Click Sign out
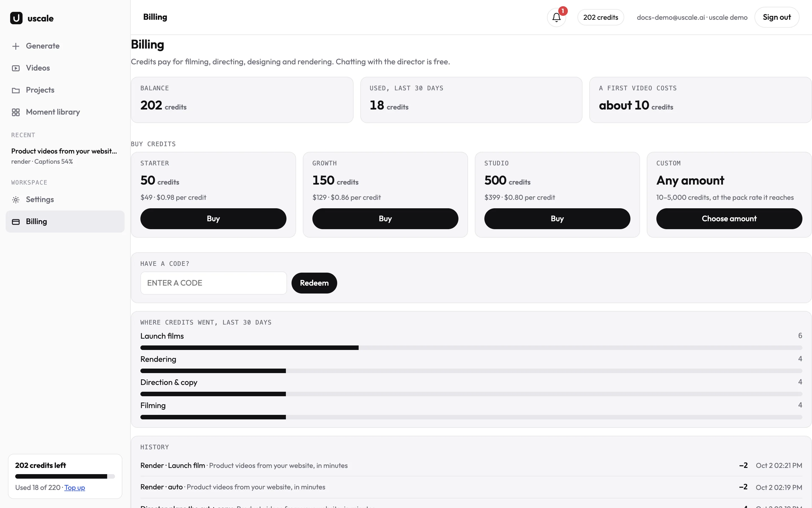812x508 pixels. pyautogui.click(x=777, y=17)
